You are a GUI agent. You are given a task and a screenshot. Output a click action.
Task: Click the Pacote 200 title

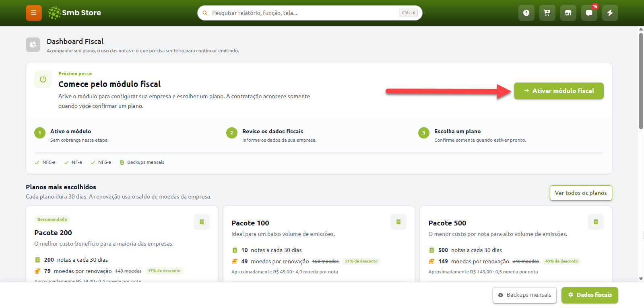click(x=53, y=233)
